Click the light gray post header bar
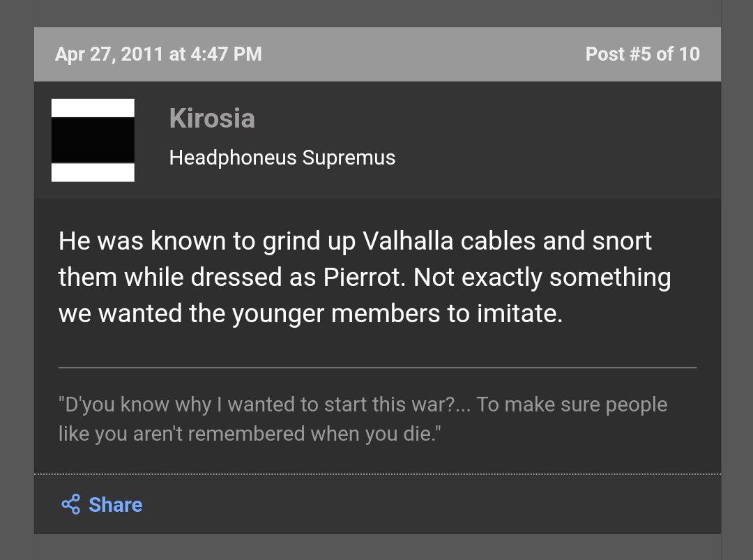Image resolution: width=753 pixels, height=560 pixels. tap(418, 54)
